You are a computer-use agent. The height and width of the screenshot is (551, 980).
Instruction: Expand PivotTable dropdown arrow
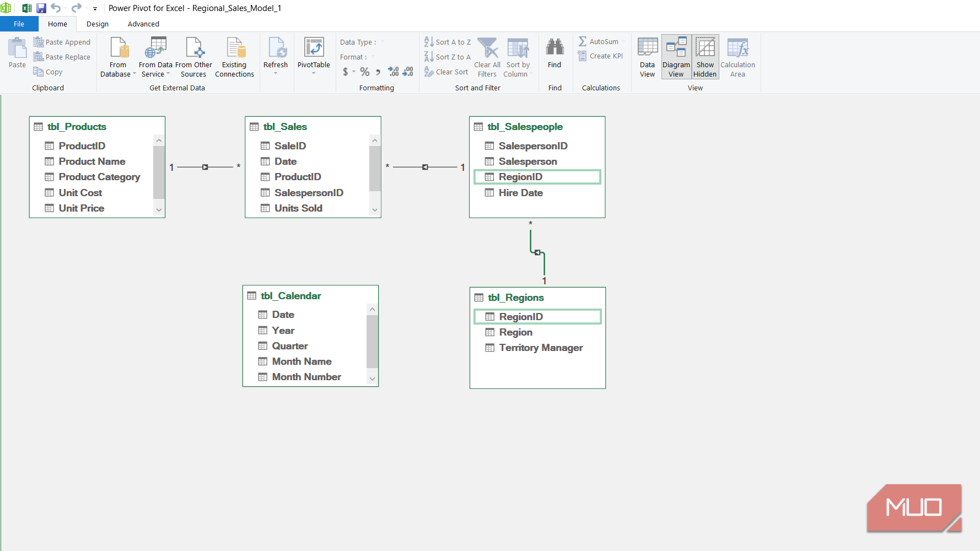coord(314,73)
